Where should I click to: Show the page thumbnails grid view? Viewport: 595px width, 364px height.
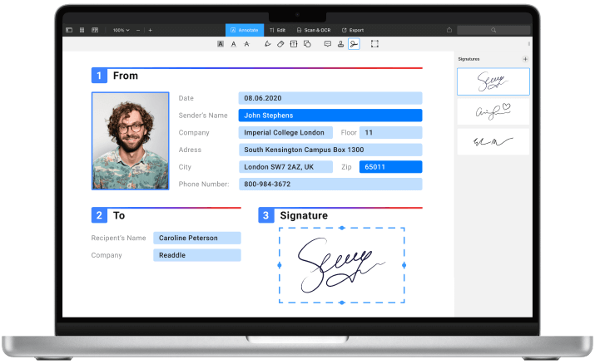coord(82,30)
